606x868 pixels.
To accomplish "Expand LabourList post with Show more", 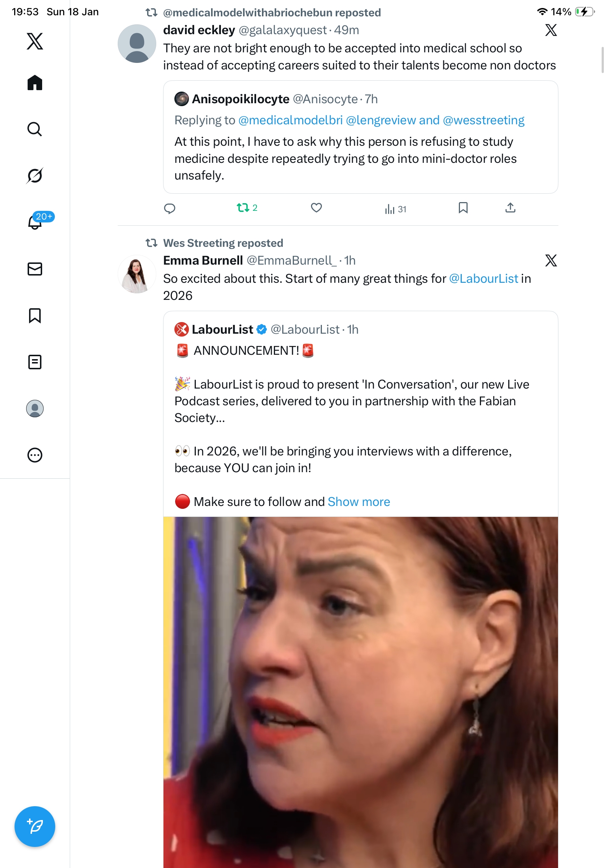I will [359, 501].
